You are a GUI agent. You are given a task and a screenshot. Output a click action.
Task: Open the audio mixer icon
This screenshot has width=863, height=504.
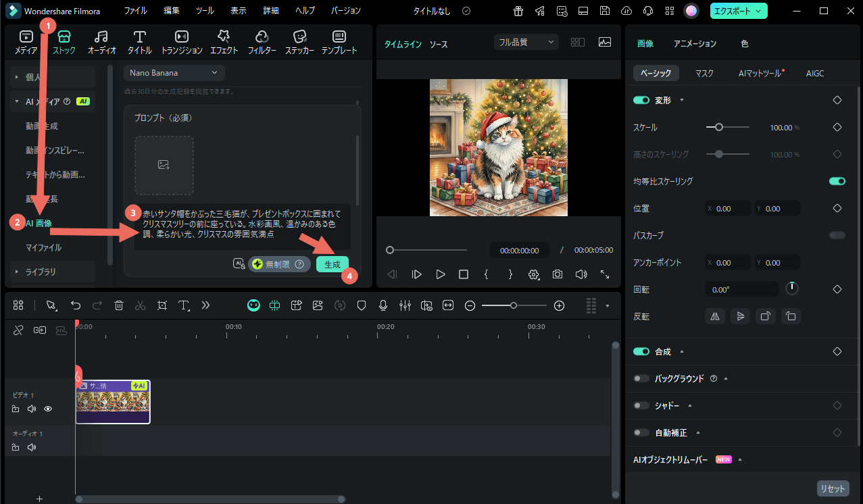405,305
